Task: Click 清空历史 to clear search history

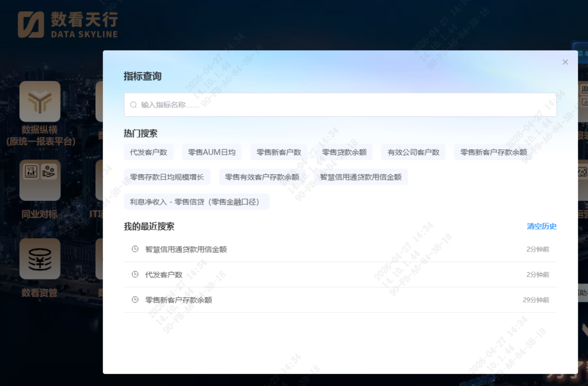Action: pyautogui.click(x=541, y=226)
